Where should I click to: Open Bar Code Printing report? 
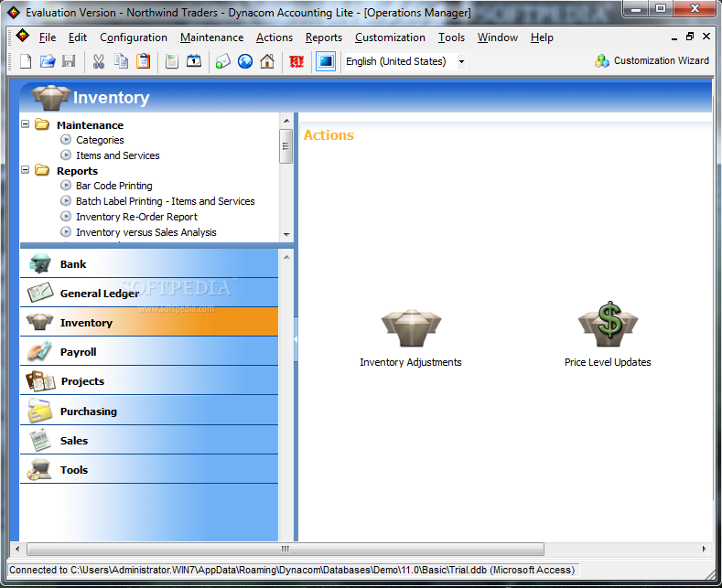click(x=114, y=186)
